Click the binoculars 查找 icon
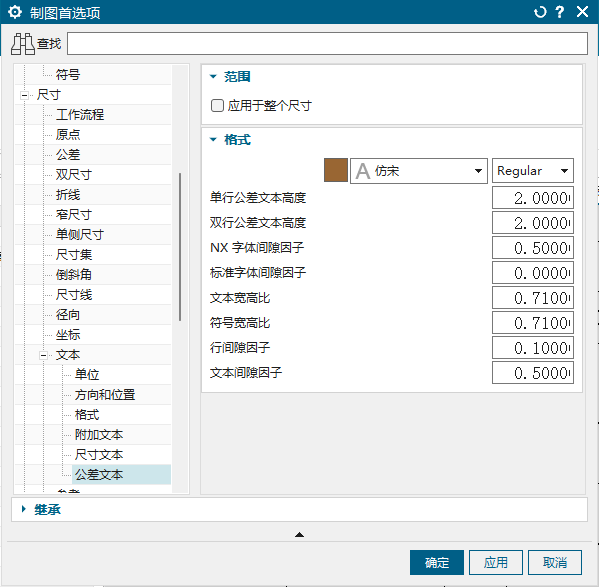This screenshot has width=599, height=587. coord(23,44)
